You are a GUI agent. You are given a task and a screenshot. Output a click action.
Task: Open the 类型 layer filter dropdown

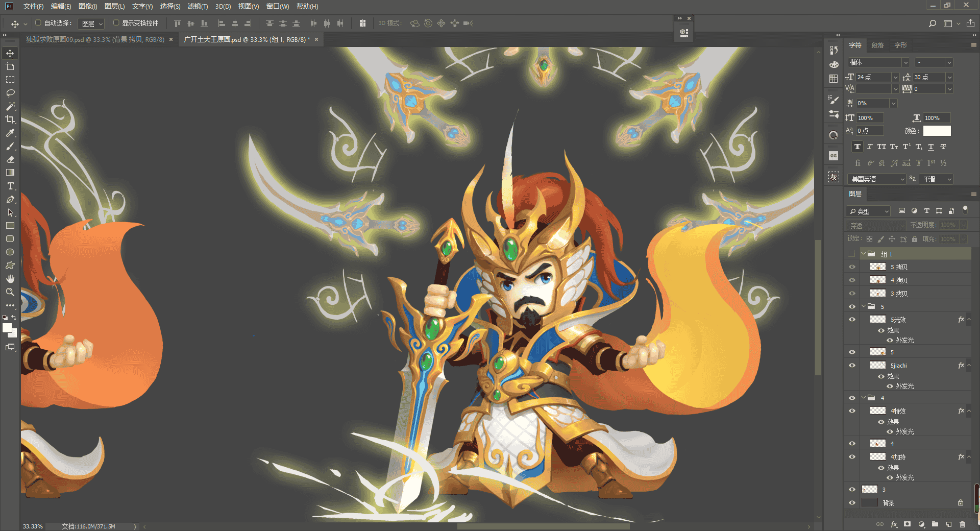(868, 211)
